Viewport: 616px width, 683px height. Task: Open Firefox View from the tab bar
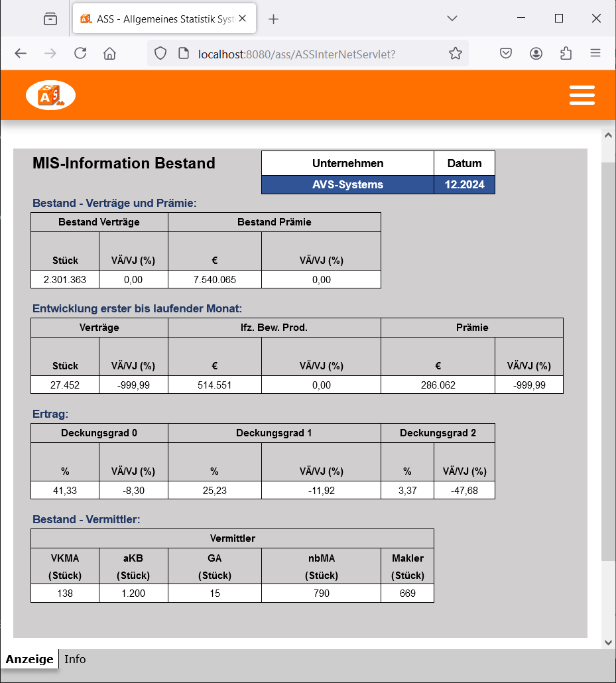(x=50, y=19)
